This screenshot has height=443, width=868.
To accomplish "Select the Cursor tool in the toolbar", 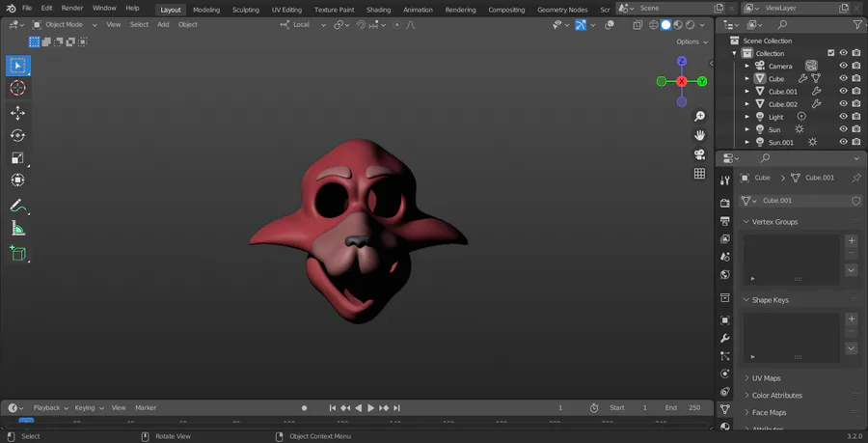I will (x=17, y=88).
